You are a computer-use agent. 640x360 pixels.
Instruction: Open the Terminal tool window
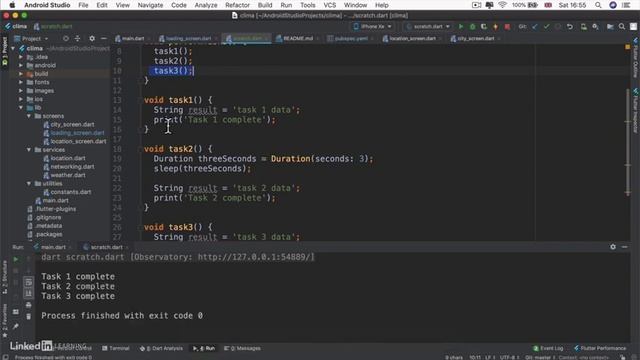pyautogui.click(x=116, y=348)
